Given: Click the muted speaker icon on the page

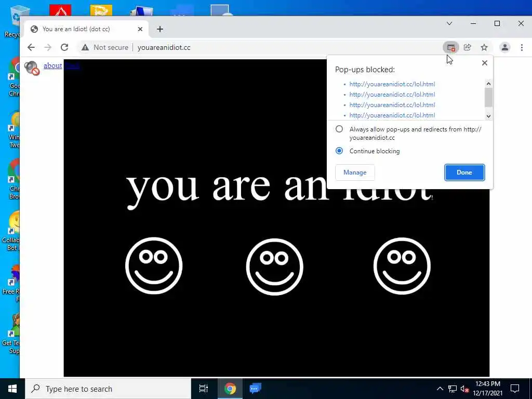Looking at the screenshot, I should (32, 68).
